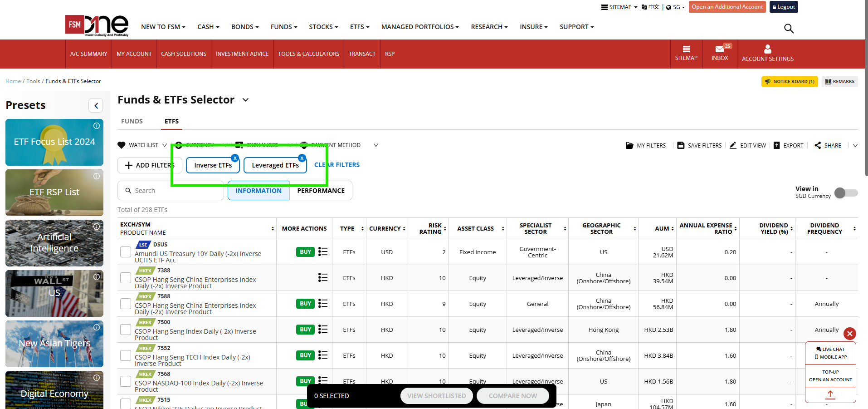Expand Funds & ETFs Selector title chevron

coord(246,100)
